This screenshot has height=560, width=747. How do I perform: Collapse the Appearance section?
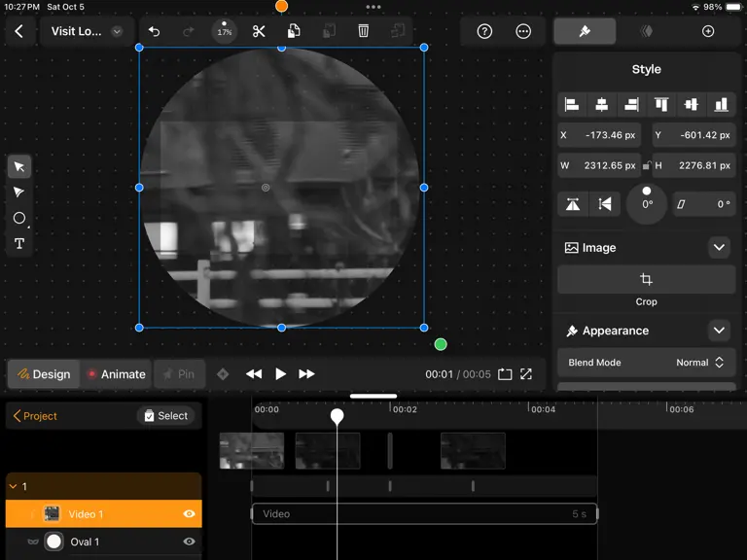pos(719,331)
